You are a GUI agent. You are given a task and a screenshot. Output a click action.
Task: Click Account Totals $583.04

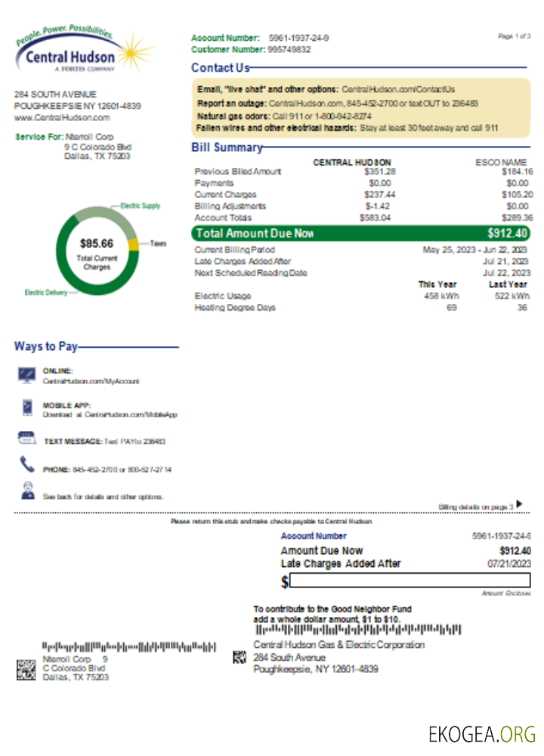375,218
